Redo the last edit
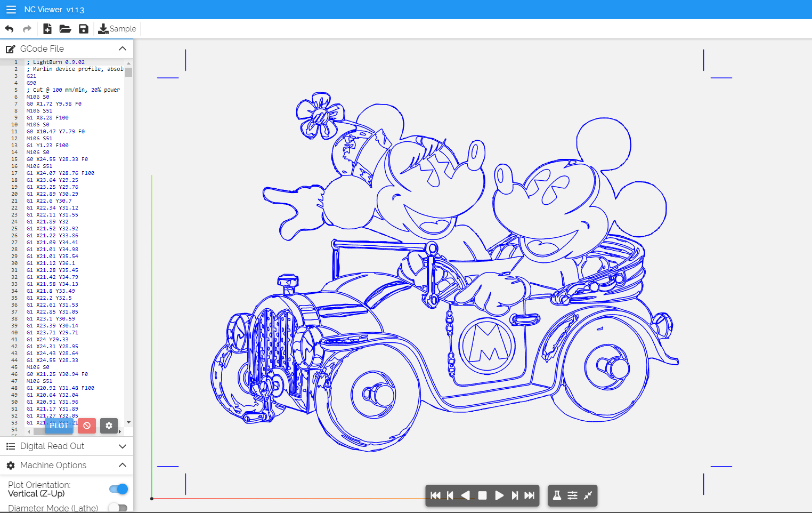 point(27,29)
